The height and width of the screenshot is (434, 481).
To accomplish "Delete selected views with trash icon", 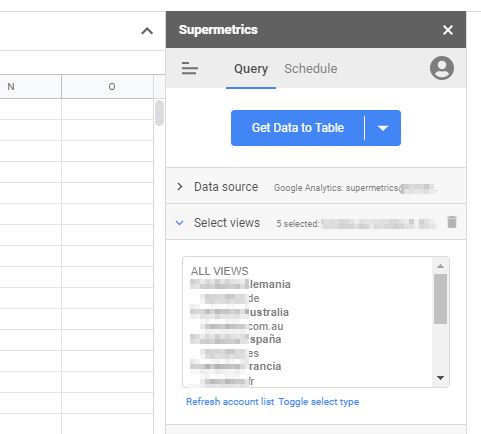I will pos(452,222).
